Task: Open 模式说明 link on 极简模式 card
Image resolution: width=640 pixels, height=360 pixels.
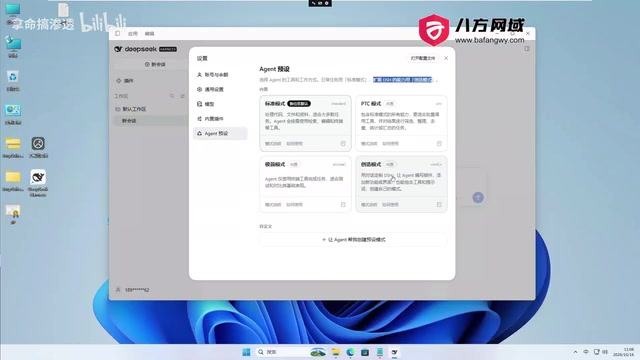Action: [273, 204]
